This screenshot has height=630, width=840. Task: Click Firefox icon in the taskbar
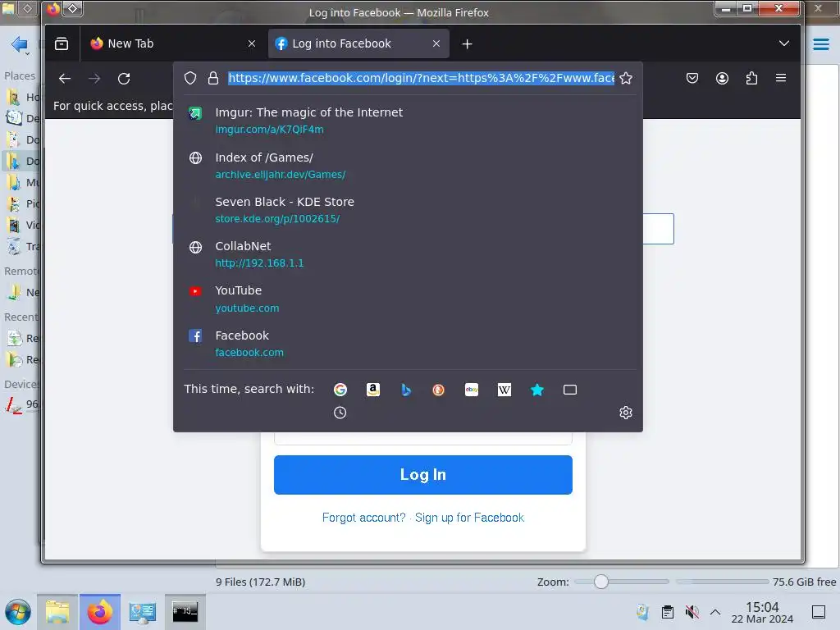tap(100, 612)
